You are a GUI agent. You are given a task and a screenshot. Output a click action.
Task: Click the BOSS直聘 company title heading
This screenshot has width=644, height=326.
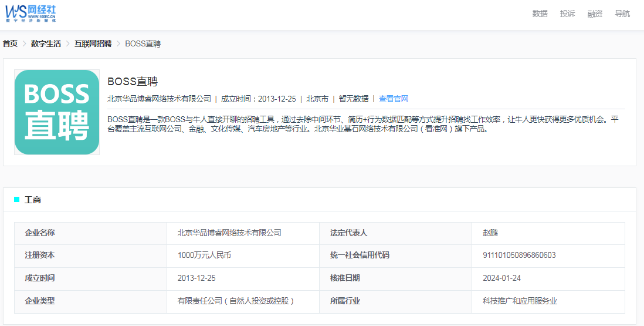[133, 82]
